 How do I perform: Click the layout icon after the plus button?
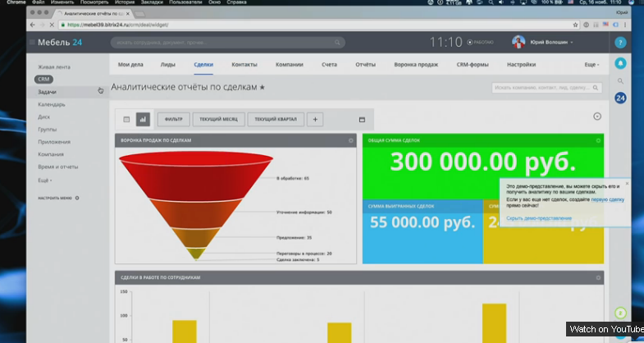362,120
